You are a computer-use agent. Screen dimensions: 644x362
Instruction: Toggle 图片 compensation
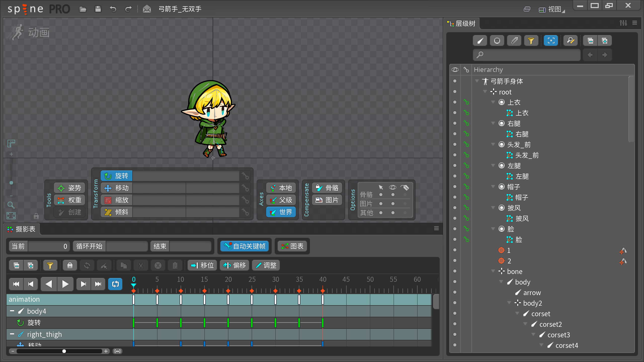327,200
